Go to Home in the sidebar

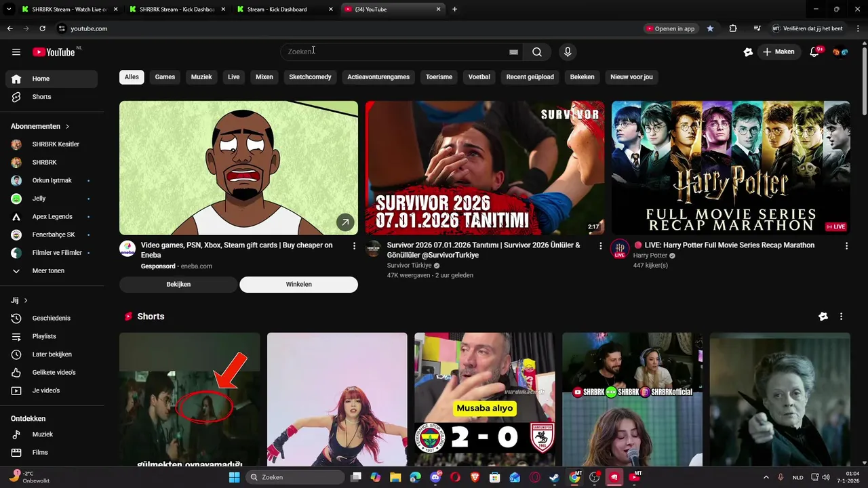[x=52, y=79]
